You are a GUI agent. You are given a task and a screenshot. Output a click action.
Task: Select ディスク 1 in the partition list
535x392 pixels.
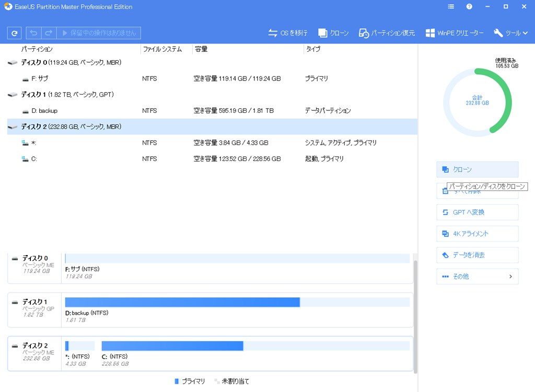[x=212, y=95]
